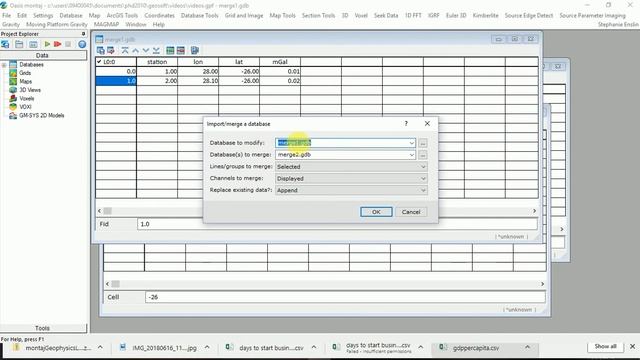Click Show all downloads button
This screenshot has height=360, width=640.
605,347
